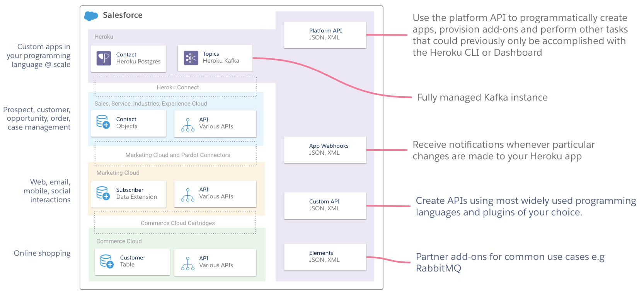Click the Marketing Cloud API tree icon
This screenshot has height=297, width=644.
188,195
